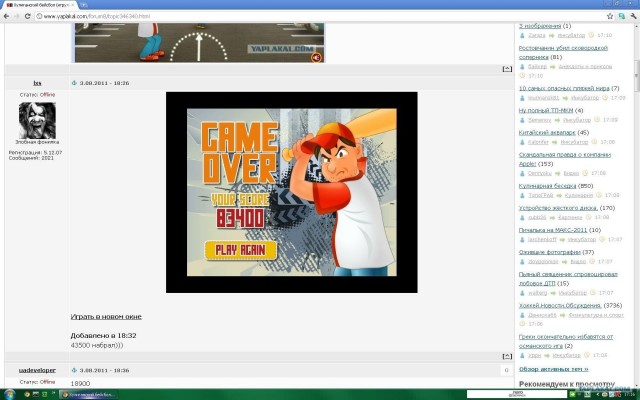The image size is (640, 400).
Task: Open topic 'Пьяный священник спровоцировал лобовое ДТП'
Action: click(x=568, y=278)
